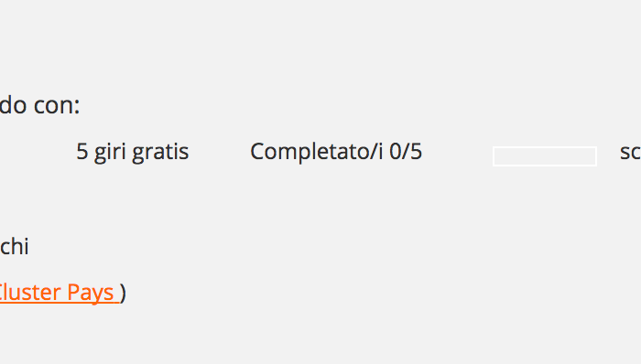Select the '5 giri gratis' label
This screenshot has width=641, height=364.
point(133,152)
